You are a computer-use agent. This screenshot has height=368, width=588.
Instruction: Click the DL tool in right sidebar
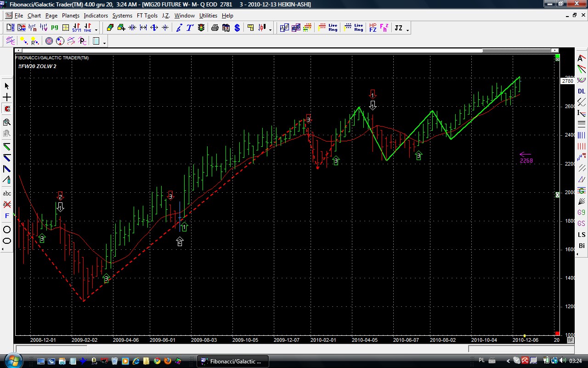pyautogui.click(x=582, y=91)
